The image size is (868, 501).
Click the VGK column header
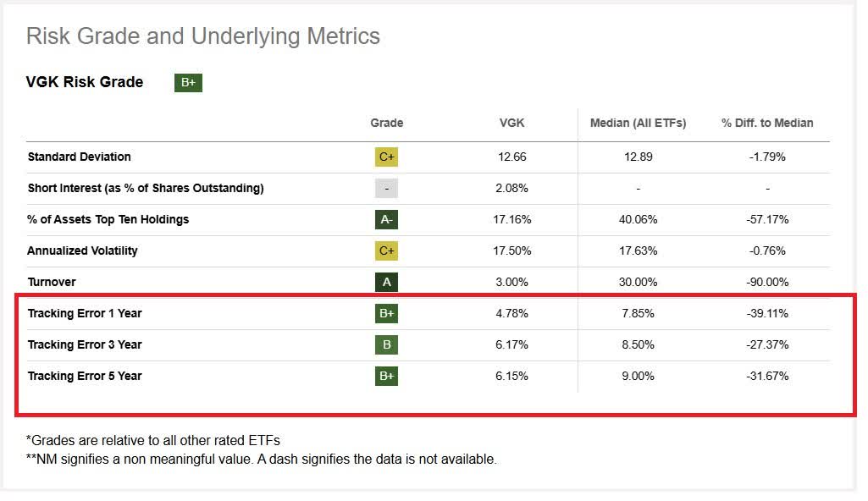tap(511, 123)
